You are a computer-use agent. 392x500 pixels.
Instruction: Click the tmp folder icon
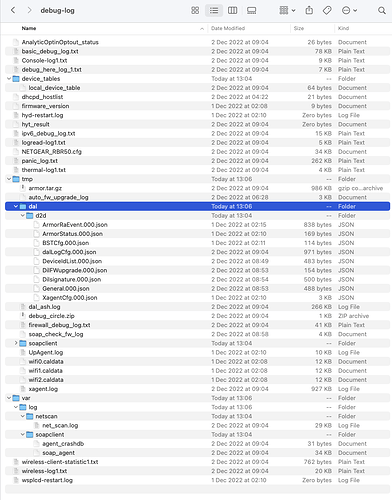[16, 179]
